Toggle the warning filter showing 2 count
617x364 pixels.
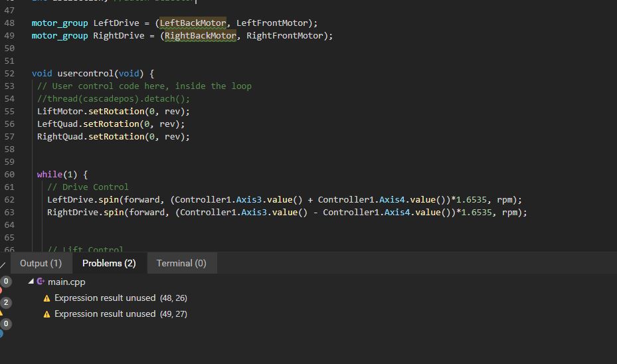click(x=6, y=303)
